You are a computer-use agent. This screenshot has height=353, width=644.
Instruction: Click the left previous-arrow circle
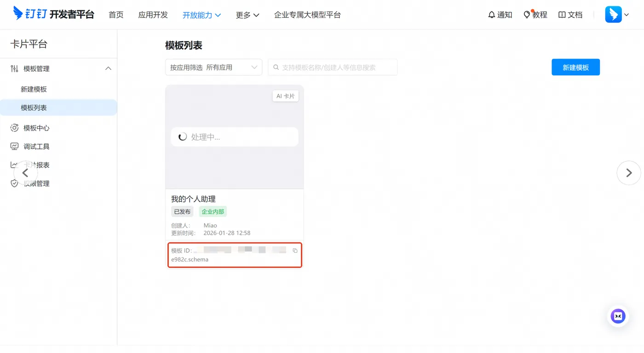(25, 173)
